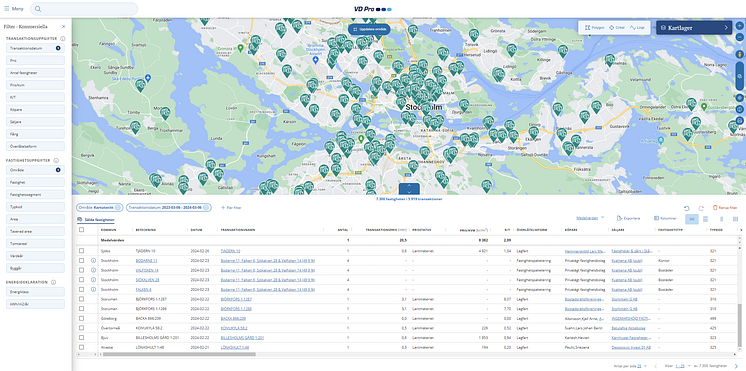Activate the Street View pegman icon
This screenshot has width=746, height=371.
point(739,55)
